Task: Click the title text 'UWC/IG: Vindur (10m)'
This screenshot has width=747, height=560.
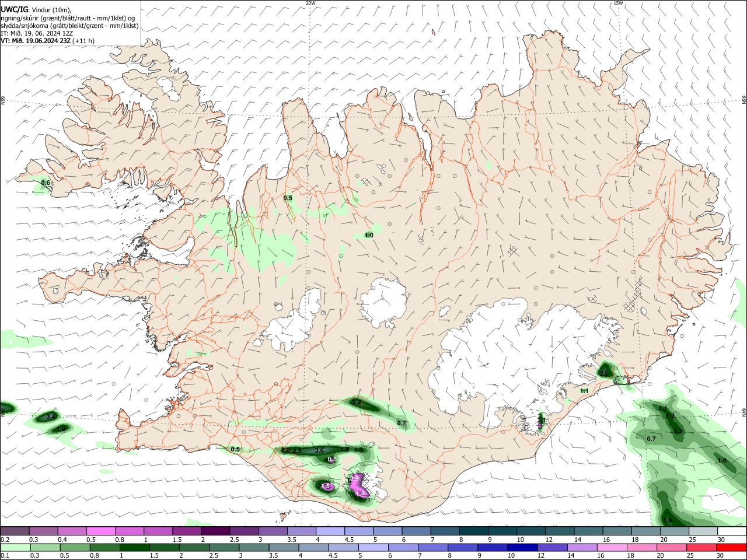Action: [x=36, y=10]
